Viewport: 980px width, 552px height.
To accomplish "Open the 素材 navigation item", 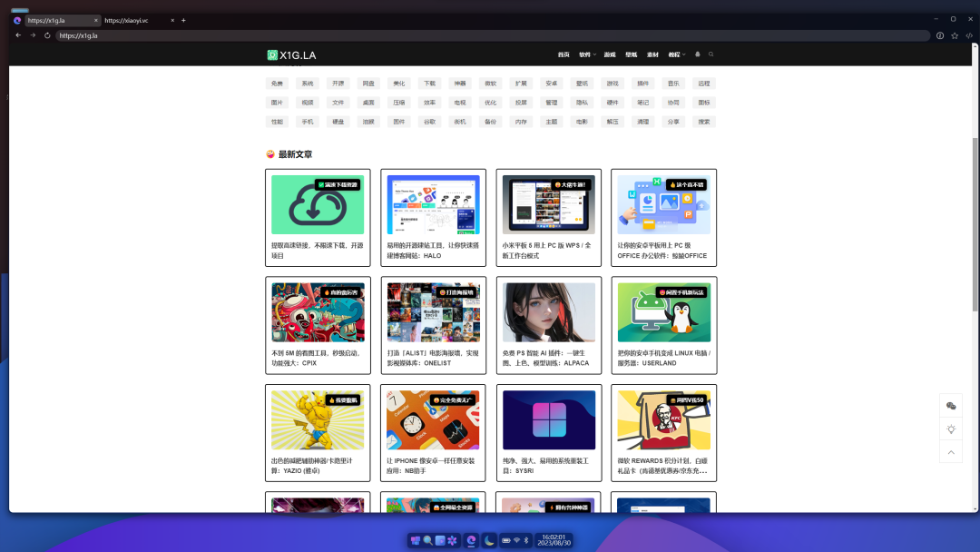I will (652, 54).
